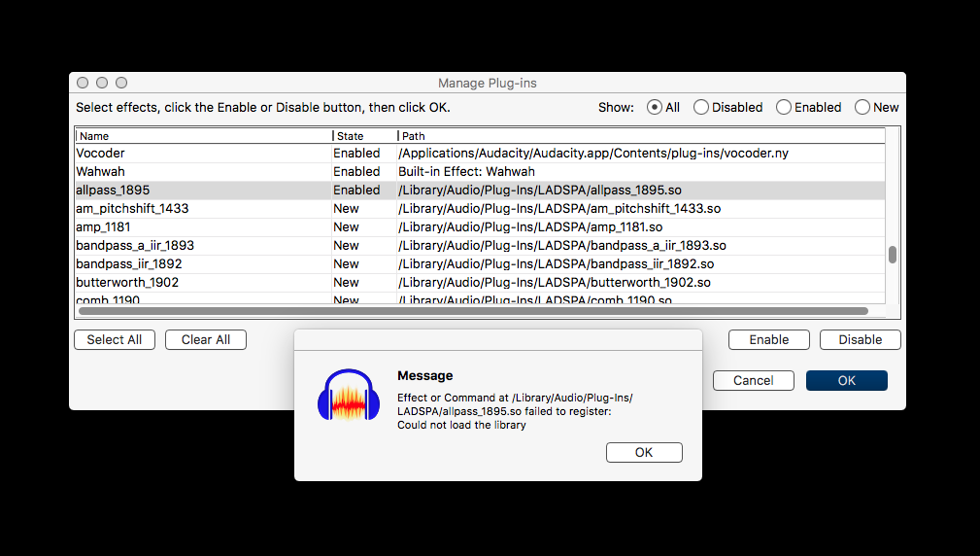Click the Message heading
This screenshot has height=556, width=980.
click(x=425, y=376)
